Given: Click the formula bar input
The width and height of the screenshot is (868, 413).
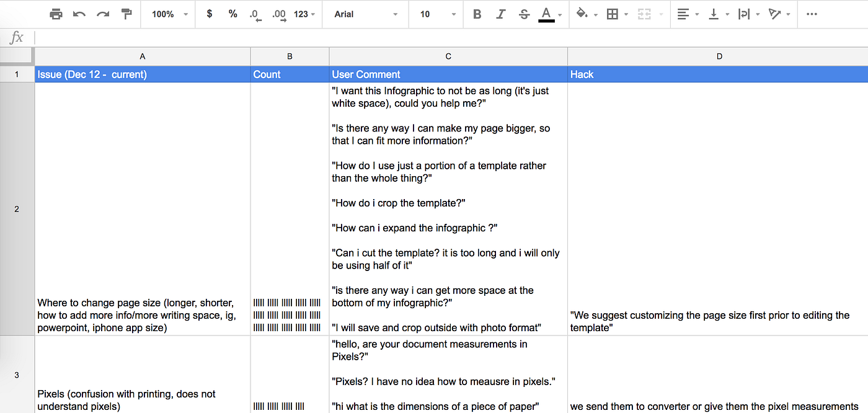Looking at the screenshot, I should 451,38.
